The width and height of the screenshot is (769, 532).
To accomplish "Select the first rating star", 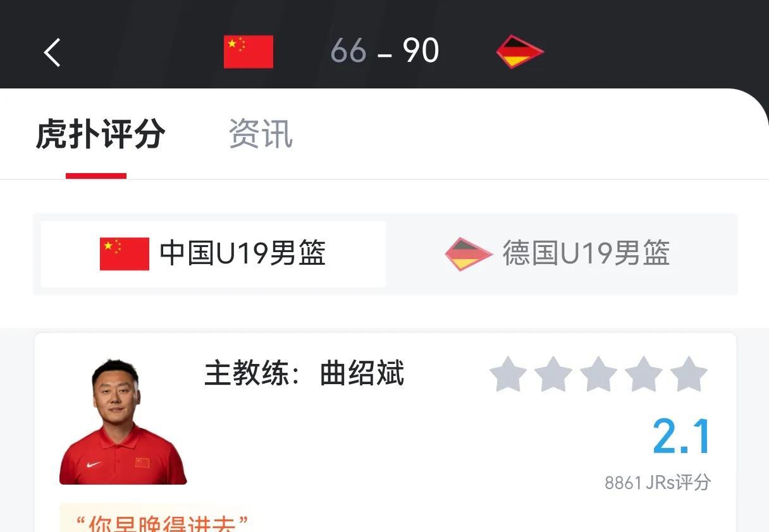I will click(508, 375).
